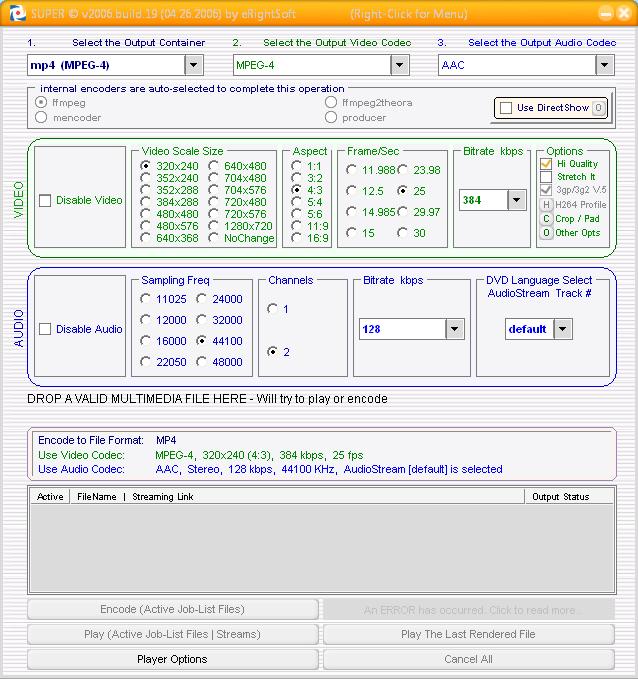Select 30 frames per second

[403, 233]
